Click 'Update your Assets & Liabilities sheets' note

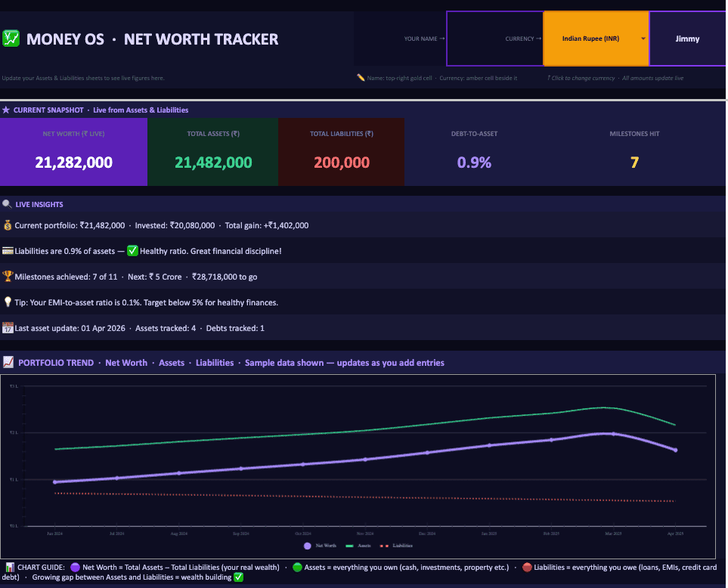(x=83, y=78)
